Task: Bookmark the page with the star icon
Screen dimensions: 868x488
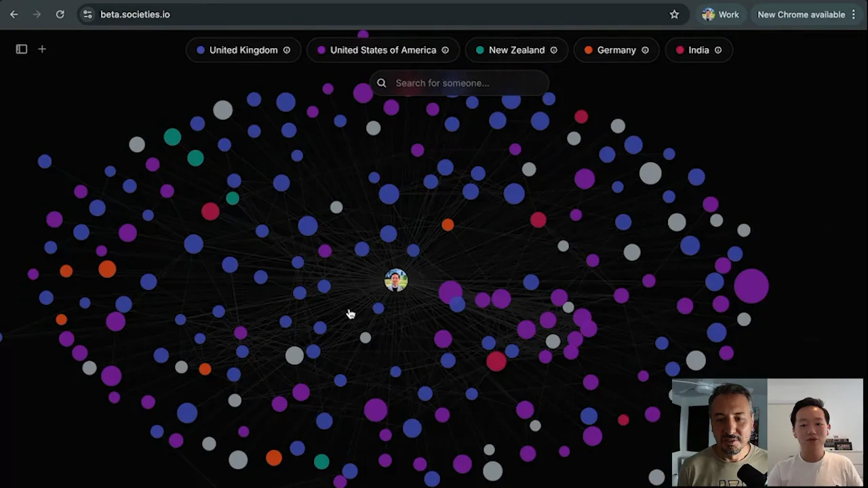Action: click(674, 14)
